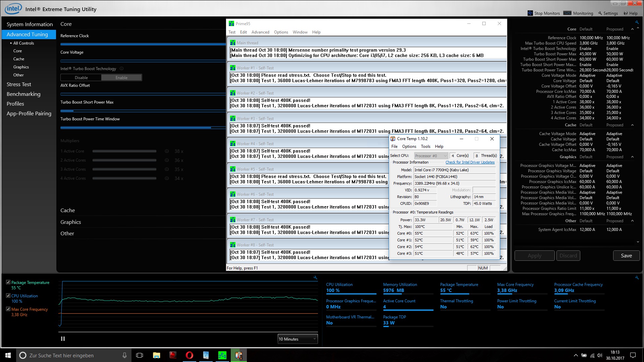Open Advanced menu in Prime95
The height and width of the screenshot is (362, 644).
260,32
